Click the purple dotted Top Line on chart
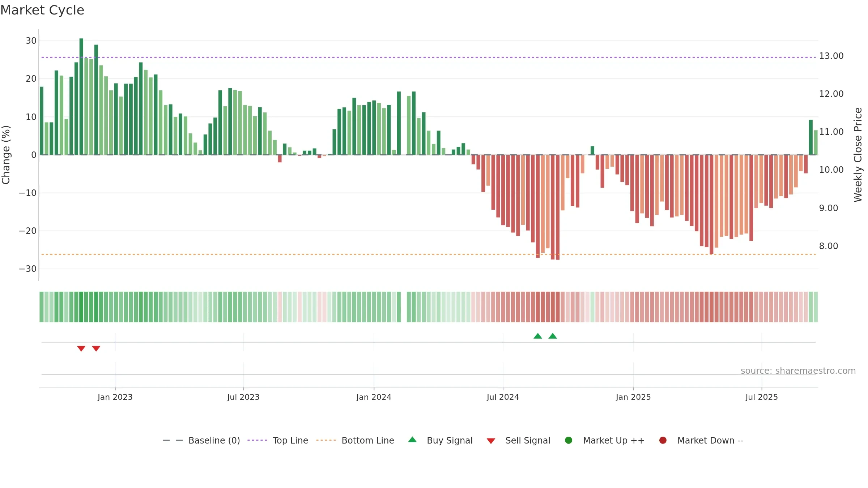 click(x=429, y=57)
